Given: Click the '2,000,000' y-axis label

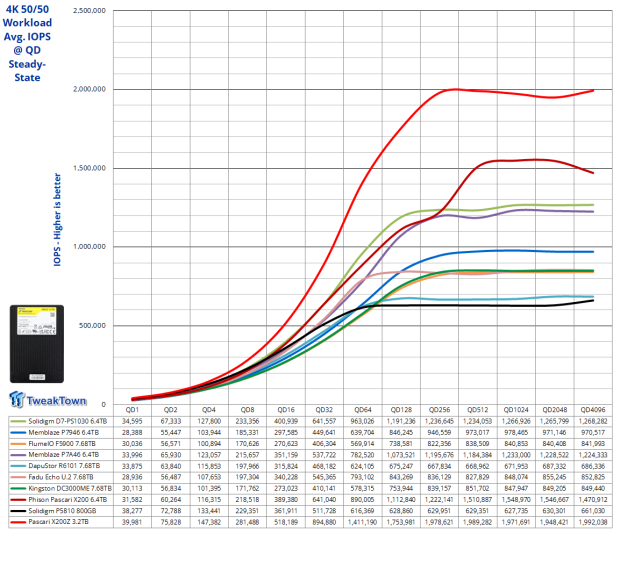Looking at the screenshot, I should [x=89, y=89].
